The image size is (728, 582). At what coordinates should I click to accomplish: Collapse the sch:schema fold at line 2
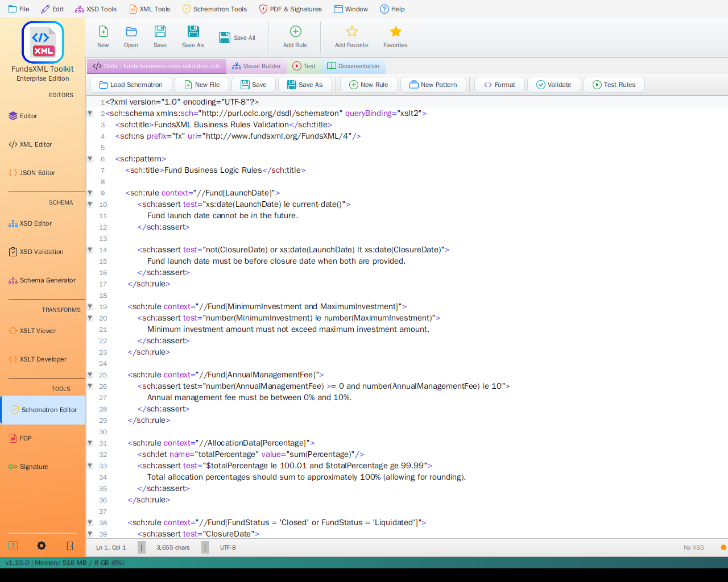tap(90, 113)
